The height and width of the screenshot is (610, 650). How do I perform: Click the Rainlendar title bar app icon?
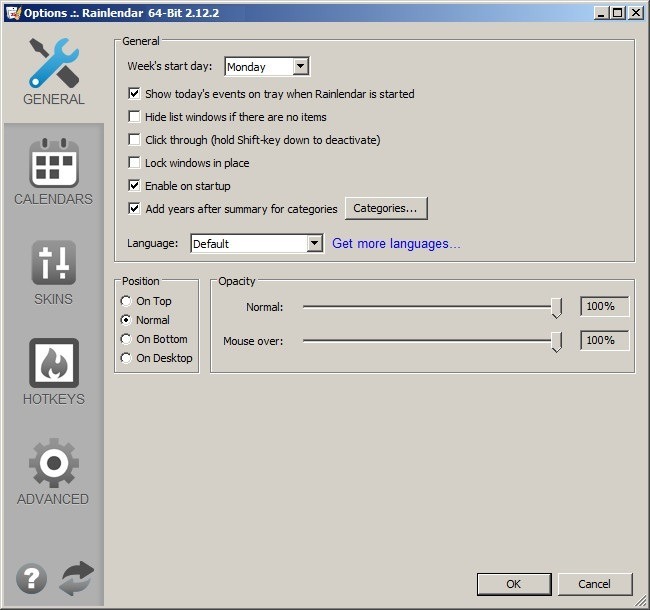(x=13, y=12)
